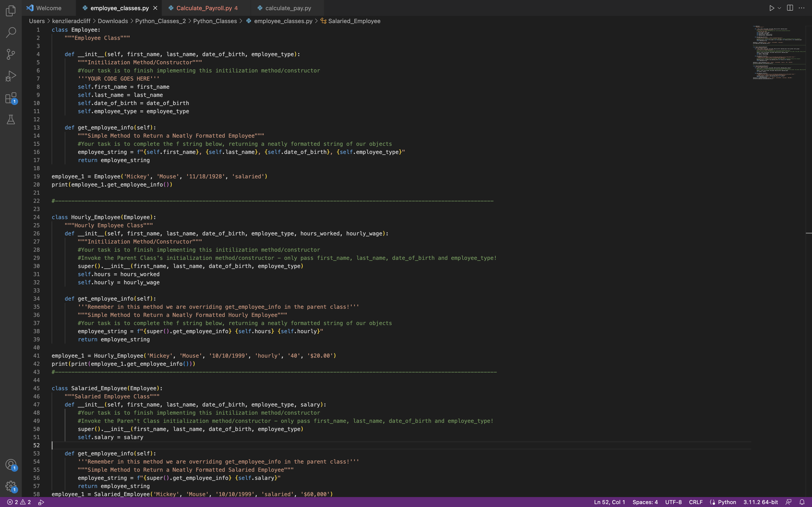This screenshot has height=507, width=812.
Task: Open the Testing flask icon
Action: pos(11,120)
